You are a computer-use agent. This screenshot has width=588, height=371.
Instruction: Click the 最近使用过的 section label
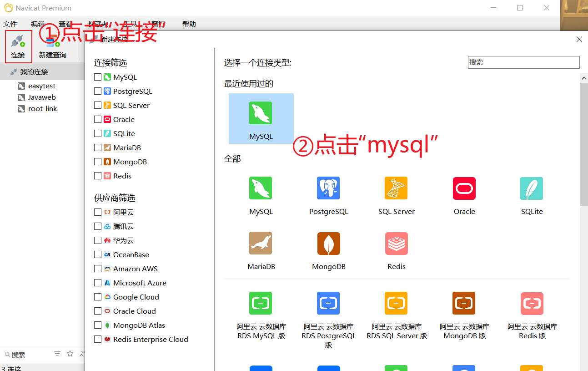[249, 84]
